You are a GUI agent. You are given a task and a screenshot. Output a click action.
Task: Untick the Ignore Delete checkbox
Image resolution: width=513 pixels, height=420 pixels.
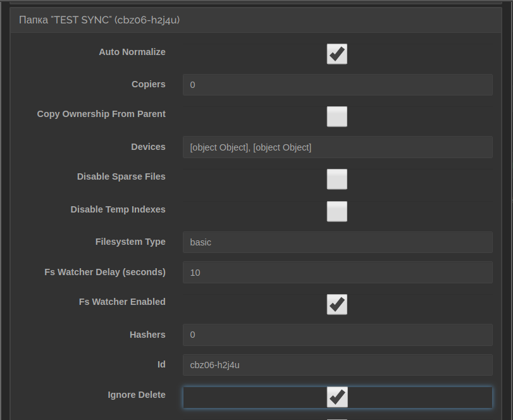click(x=337, y=397)
